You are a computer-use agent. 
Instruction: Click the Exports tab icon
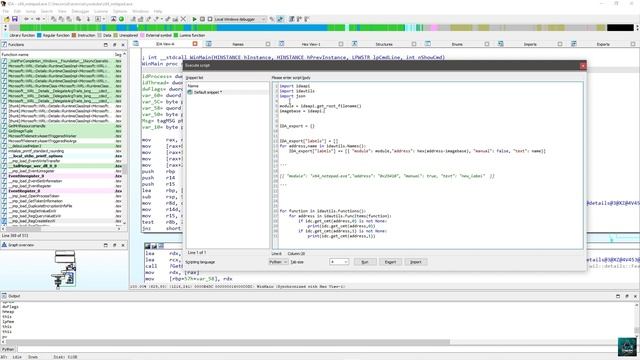573,44
